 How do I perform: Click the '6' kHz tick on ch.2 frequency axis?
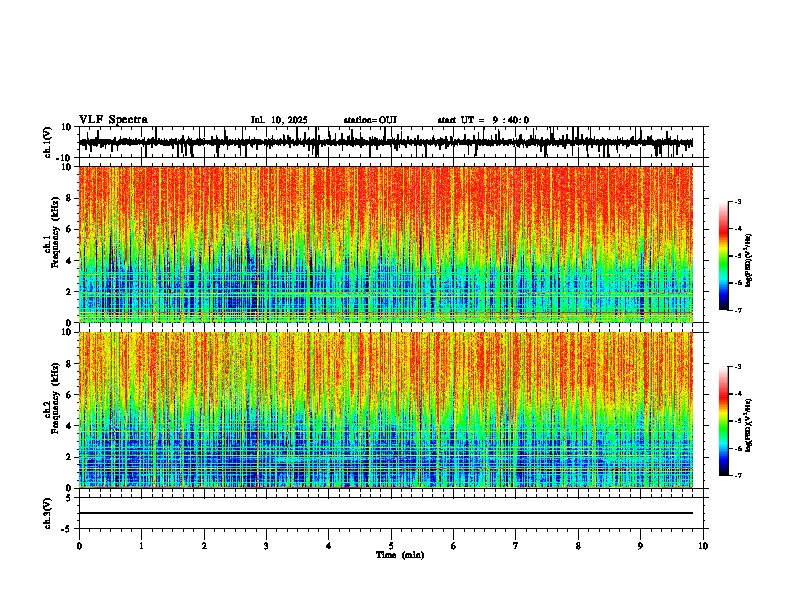[x=70, y=395]
